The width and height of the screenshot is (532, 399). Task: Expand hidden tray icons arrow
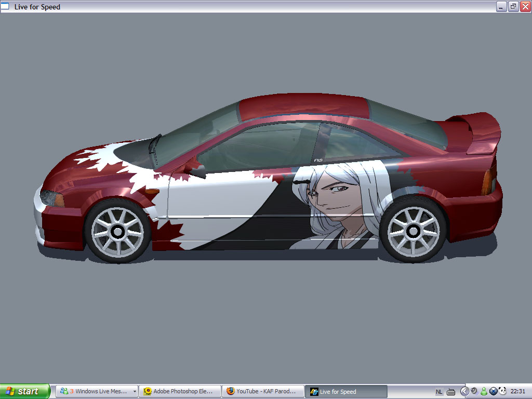464,392
